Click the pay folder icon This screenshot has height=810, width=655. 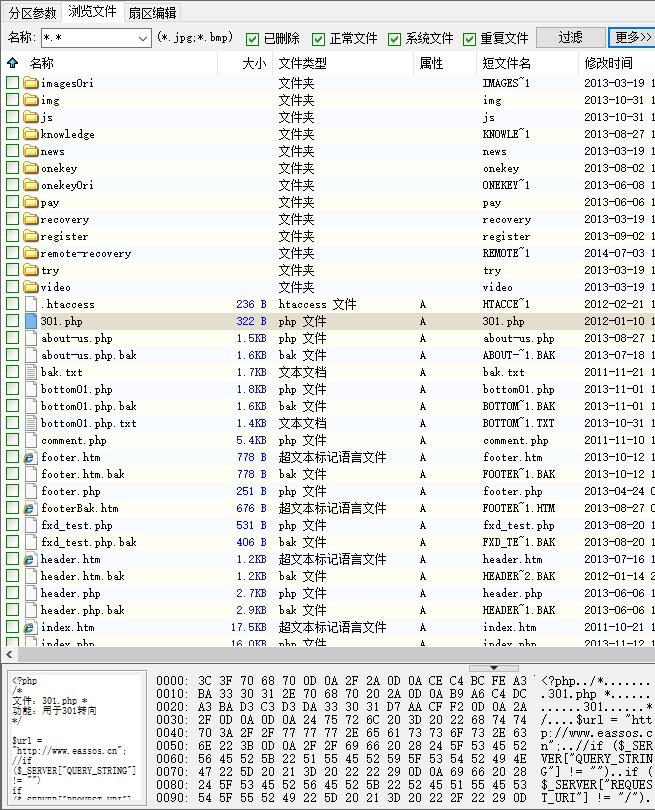31,202
